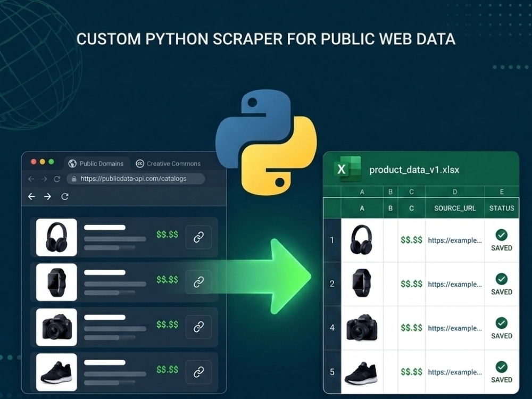Click the smartwatch image cell in spreadsheet row 2

pos(362,284)
